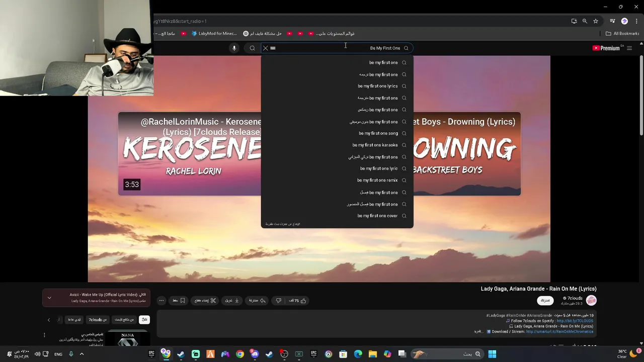Screen dimensions: 644x362
Task: Select the first suggestion "be my first one"
Action: [337, 62]
